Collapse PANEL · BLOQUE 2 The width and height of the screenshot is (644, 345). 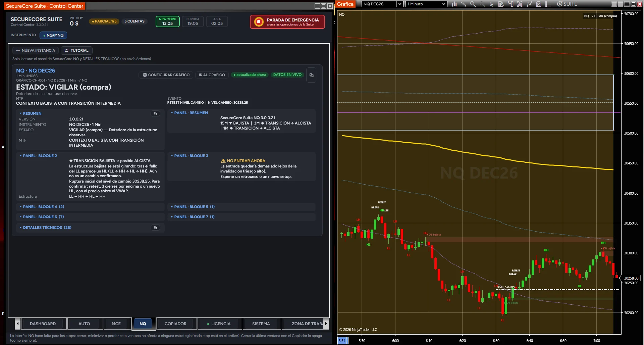click(x=38, y=156)
